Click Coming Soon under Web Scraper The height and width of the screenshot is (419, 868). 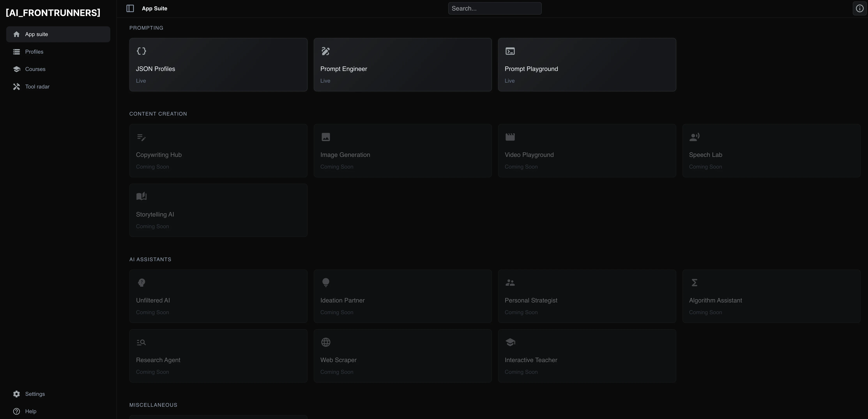click(x=337, y=372)
